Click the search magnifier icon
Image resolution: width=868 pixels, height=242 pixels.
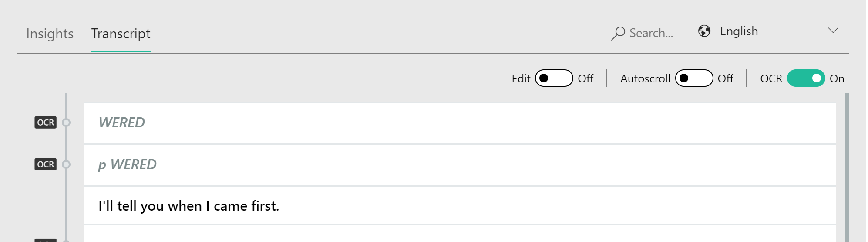[618, 33]
